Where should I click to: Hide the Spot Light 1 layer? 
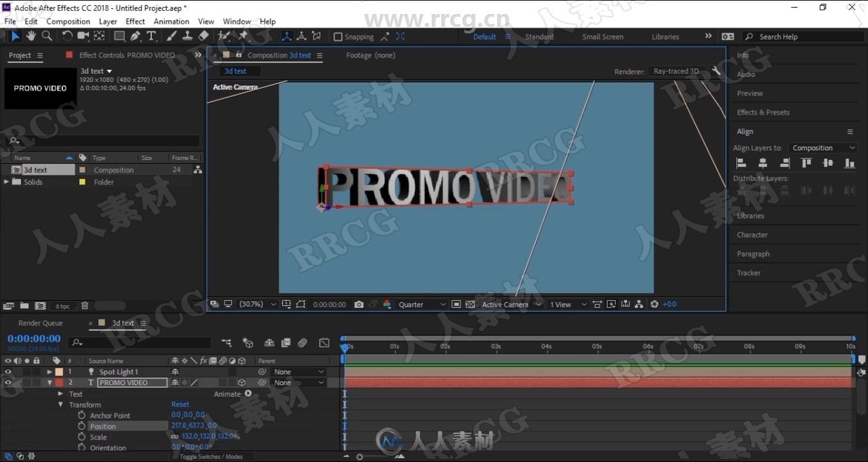click(x=8, y=372)
